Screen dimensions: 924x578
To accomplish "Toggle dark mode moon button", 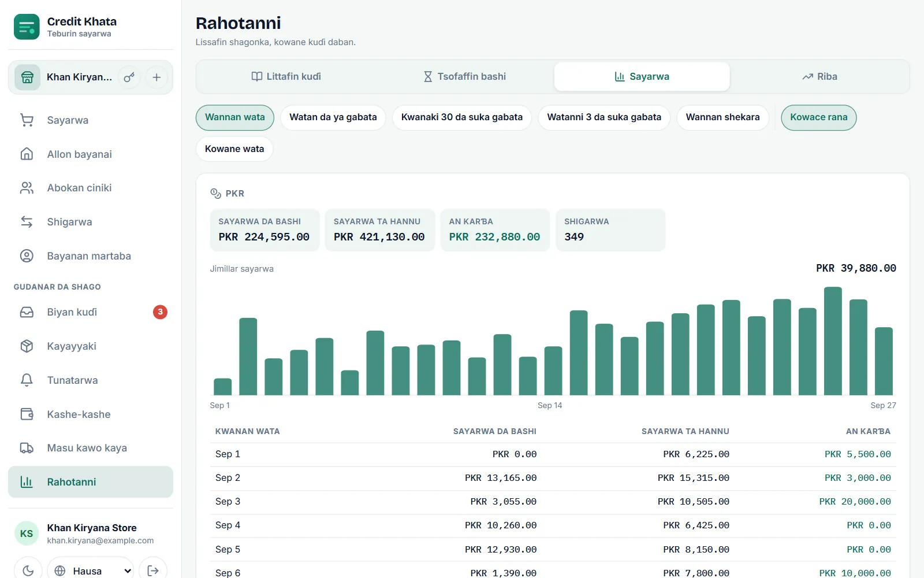I will (28, 570).
